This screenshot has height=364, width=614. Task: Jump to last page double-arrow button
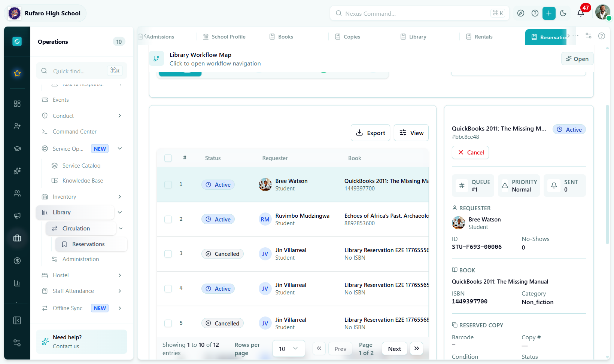tap(417, 349)
